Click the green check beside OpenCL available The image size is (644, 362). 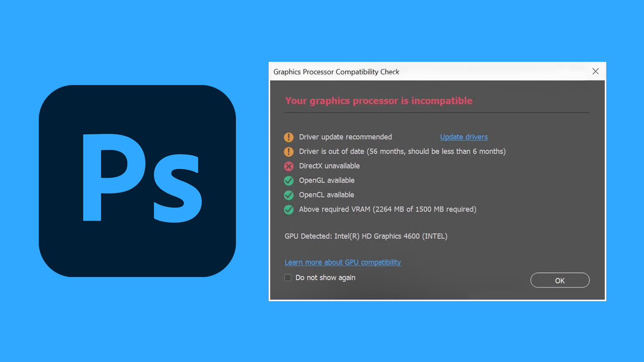pos(289,195)
